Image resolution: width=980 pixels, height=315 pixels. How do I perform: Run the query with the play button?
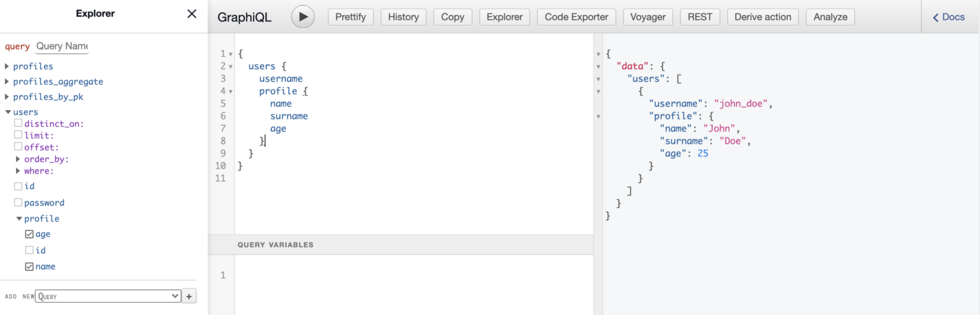tap(303, 17)
